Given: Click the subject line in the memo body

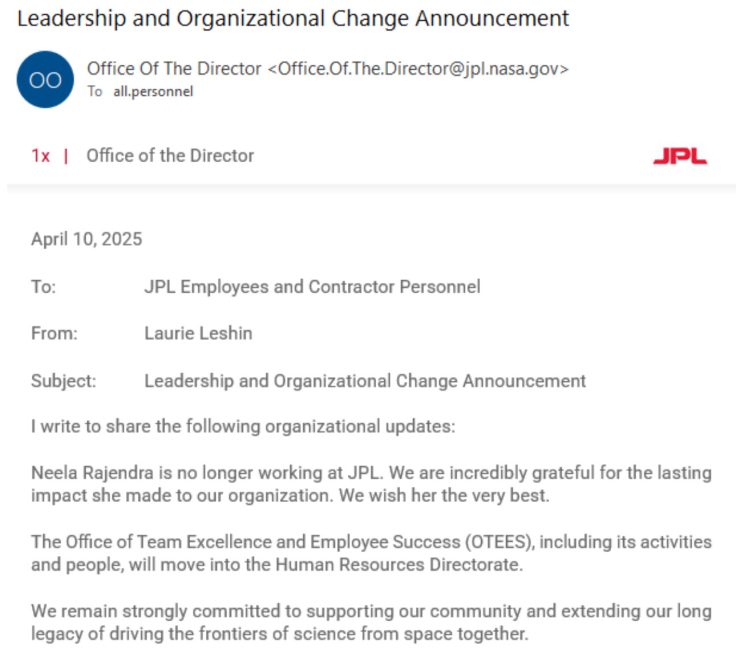Looking at the screenshot, I should (x=365, y=381).
